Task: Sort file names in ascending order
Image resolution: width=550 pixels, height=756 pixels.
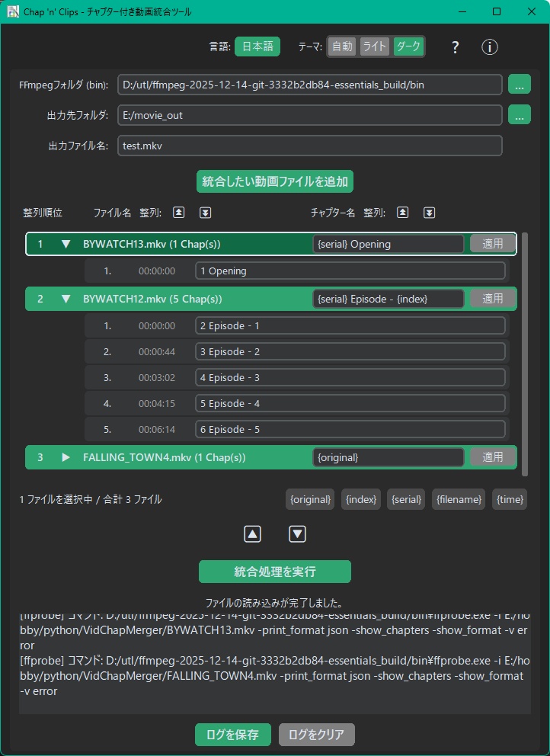Action: pyautogui.click(x=179, y=213)
